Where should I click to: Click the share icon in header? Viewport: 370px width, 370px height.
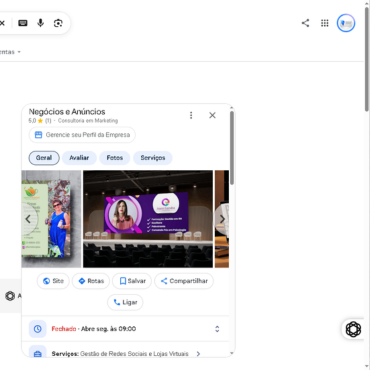pos(305,23)
